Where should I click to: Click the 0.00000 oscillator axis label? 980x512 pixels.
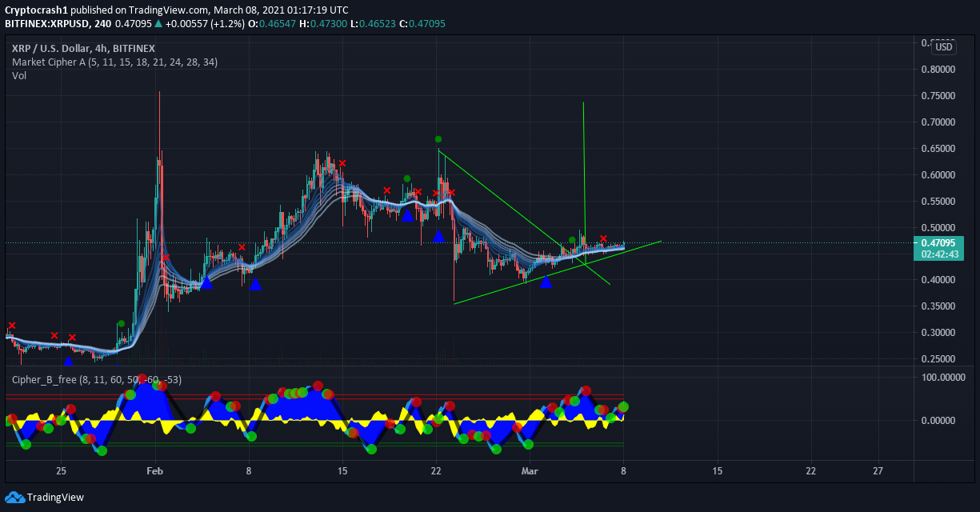coord(938,420)
